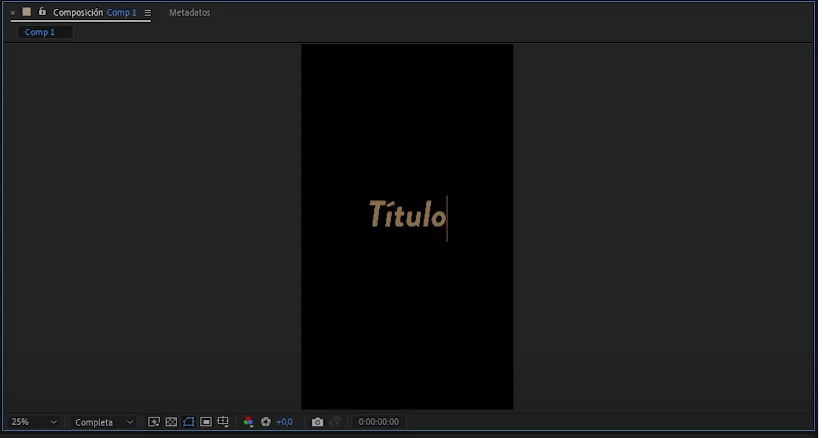Expand the Completa resolution dropdown
The width and height of the screenshot is (822, 438).
click(104, 422)
